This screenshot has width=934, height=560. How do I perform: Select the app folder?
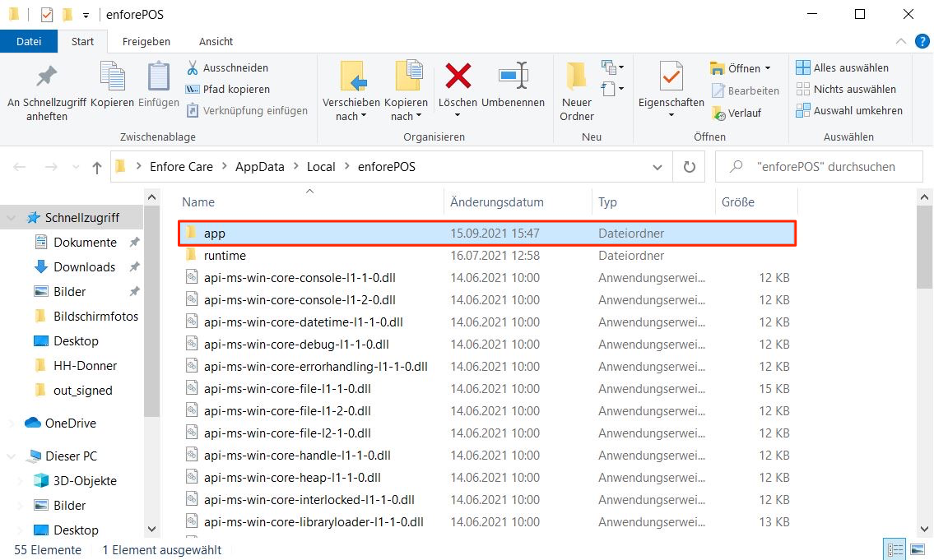(x=487, y=234)
